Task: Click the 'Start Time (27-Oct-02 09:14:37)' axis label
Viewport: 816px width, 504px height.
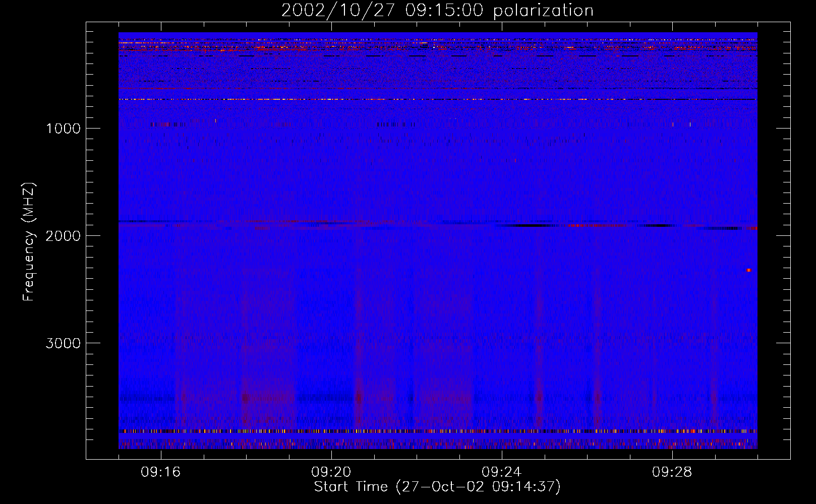Action: [437, 487]
